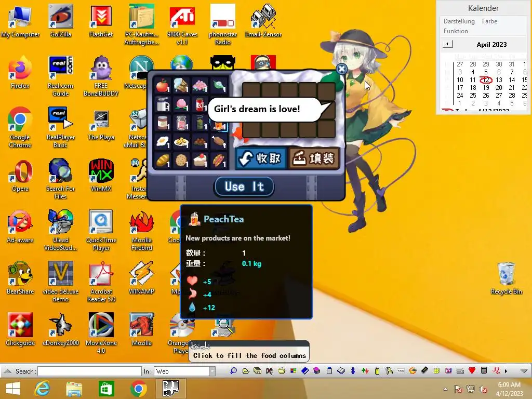Select the Firefox desktop shortcut
This screenshot has height=399, width=532.
click(20, 73)
